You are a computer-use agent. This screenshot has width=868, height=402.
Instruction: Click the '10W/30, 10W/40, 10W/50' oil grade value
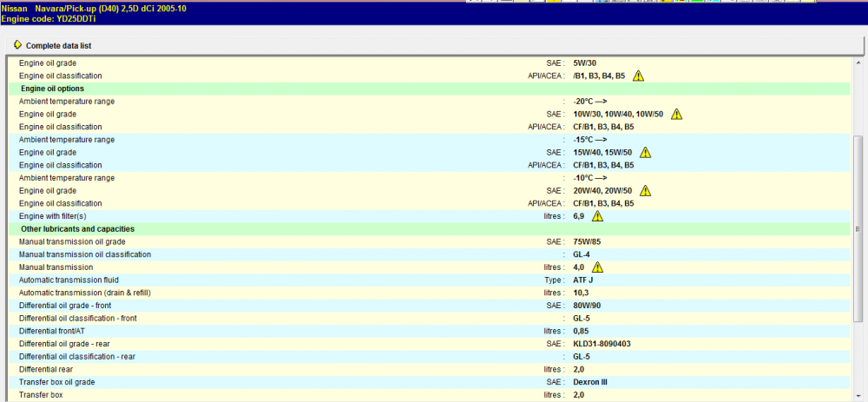coord(619,114)
